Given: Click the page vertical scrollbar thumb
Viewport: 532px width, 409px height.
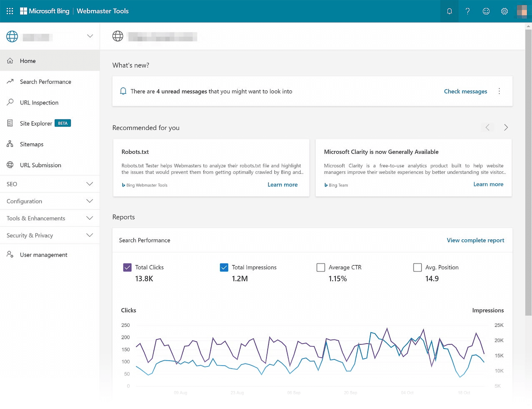Looking at the screenshot, I should 528,172.
